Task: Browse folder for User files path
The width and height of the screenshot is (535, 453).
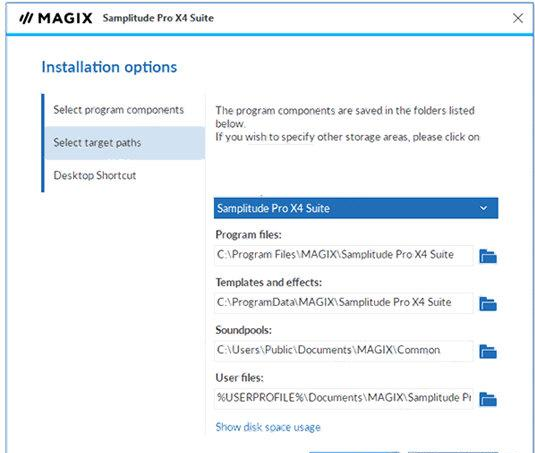Action: (488, 399)
